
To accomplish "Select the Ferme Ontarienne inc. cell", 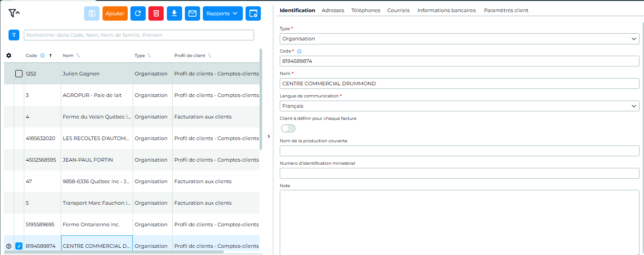I will (x=97, y=224).
